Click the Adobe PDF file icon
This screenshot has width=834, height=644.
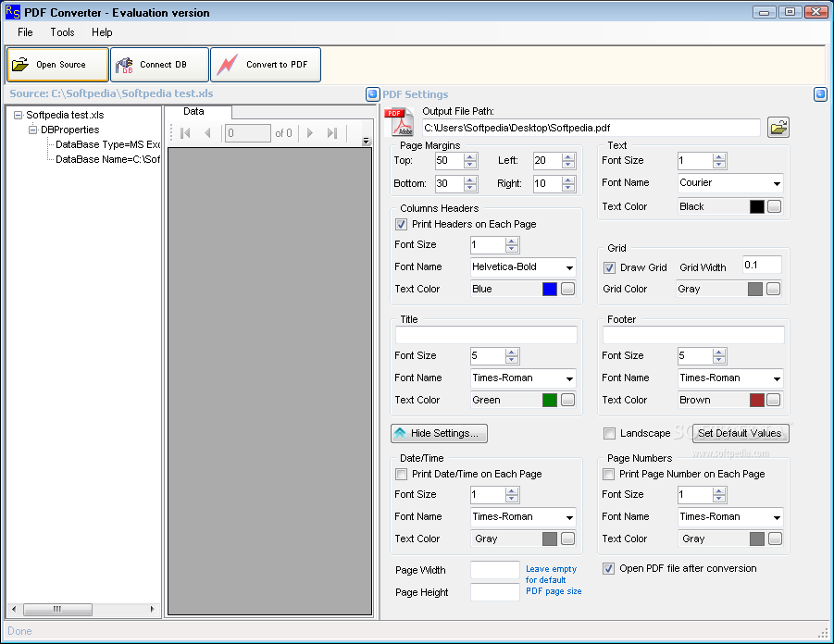[x=400, y=122]
